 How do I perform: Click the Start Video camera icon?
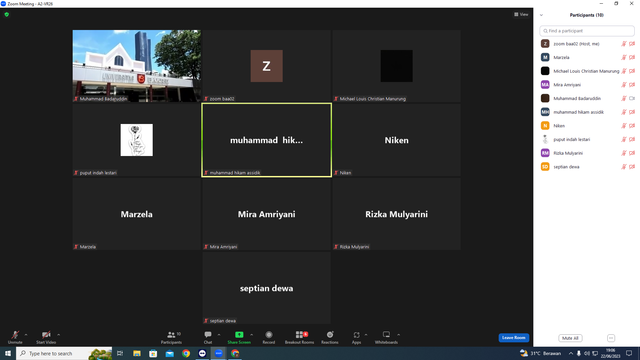pyautogui.click(x=46, y=335)
